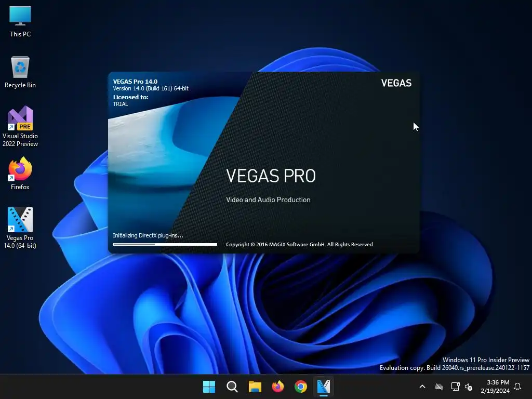Select the Firefox desktop shortcut
Viewport: 532px width, 399px height.
click(20, 174)
